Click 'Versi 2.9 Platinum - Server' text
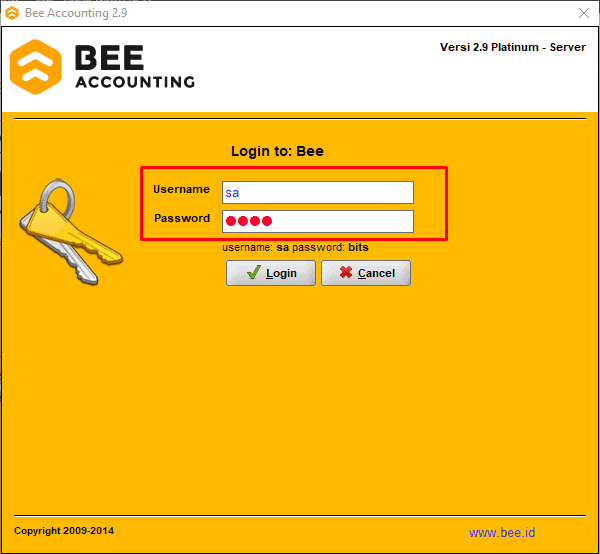This screenshot has height=554, width=600. [x=513, y=47]
